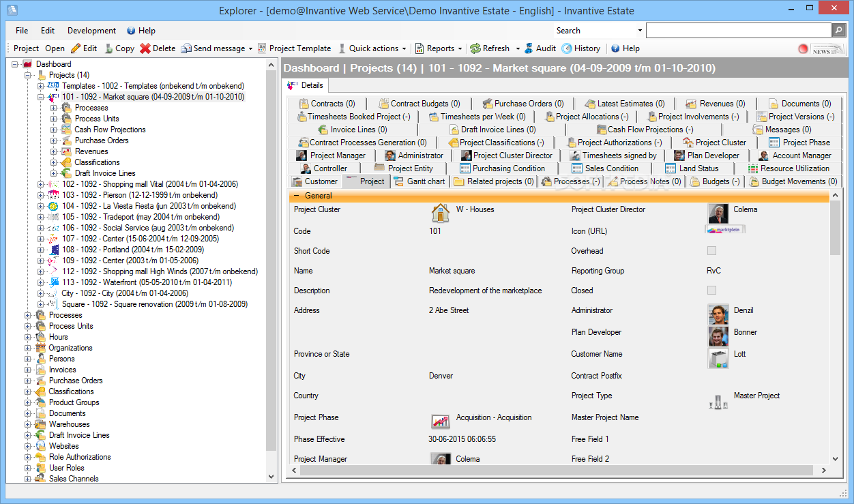Select the Role Authorizations tree item
The image size is (854, 504).
click(80, 457)
